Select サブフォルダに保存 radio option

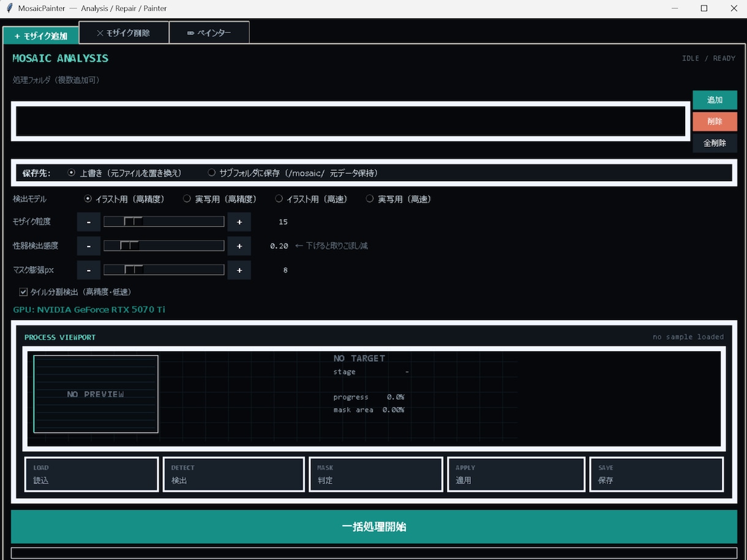pyautogui.click(x=293, y=173)
